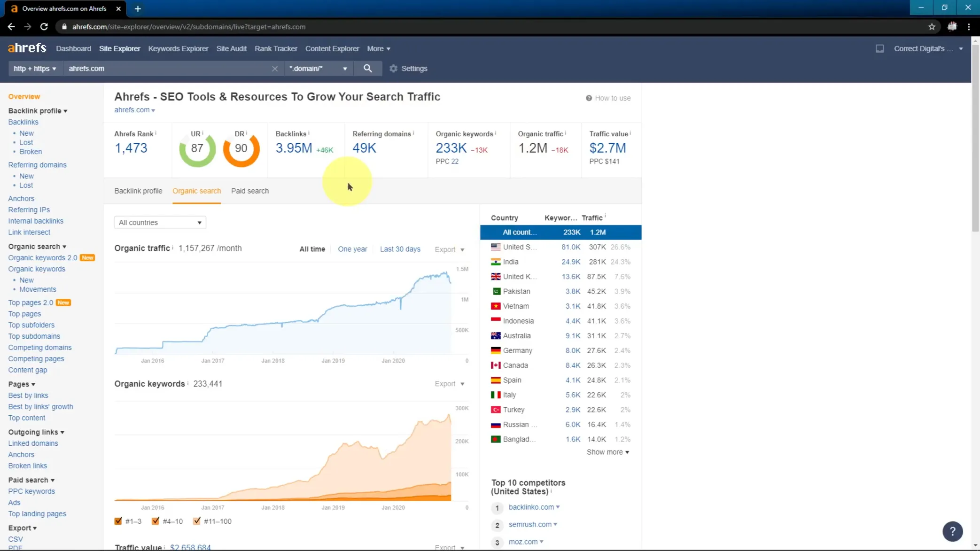The height and width of the screenshot is (551, 980).
Task: Open the help question mark bubble
Action: coord(952,531)
